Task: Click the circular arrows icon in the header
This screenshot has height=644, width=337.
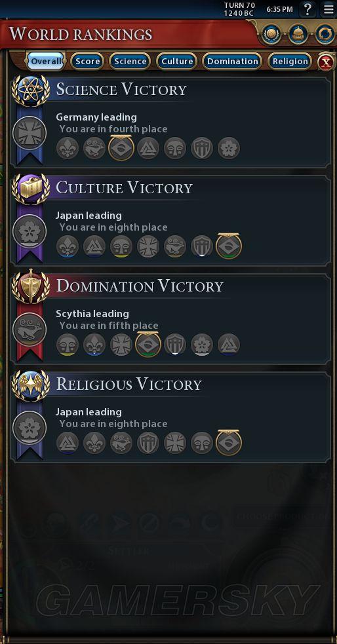Action: (x=325, y=34)
